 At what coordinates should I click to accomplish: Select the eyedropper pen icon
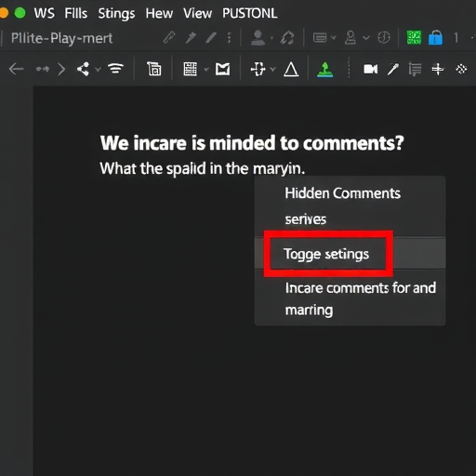tap(393, 69)
